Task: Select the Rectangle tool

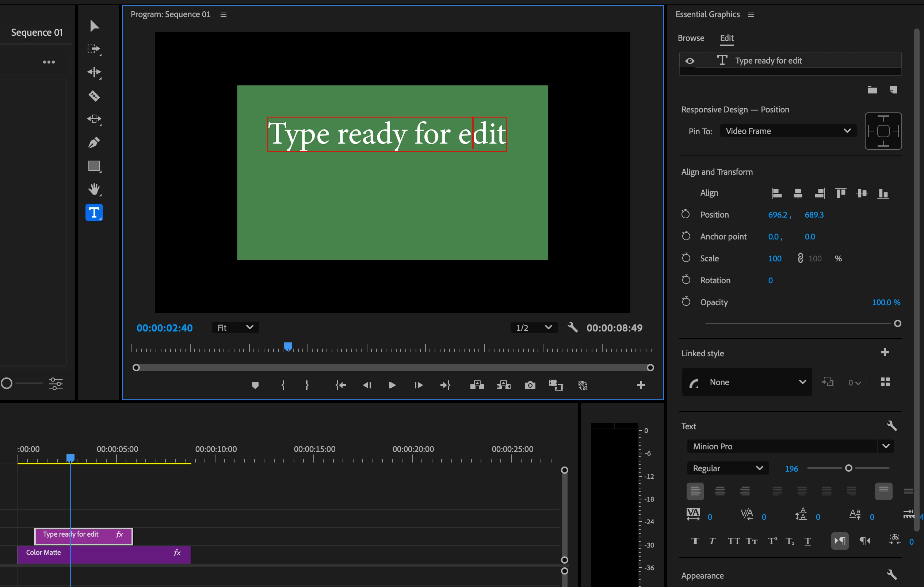Action: [94, 166]
